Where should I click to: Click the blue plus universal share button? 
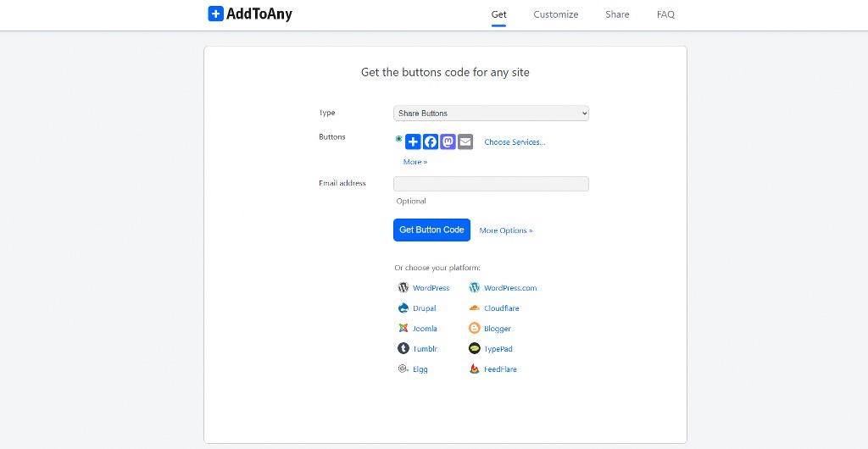pyautogui.click(x=413, y=142)
